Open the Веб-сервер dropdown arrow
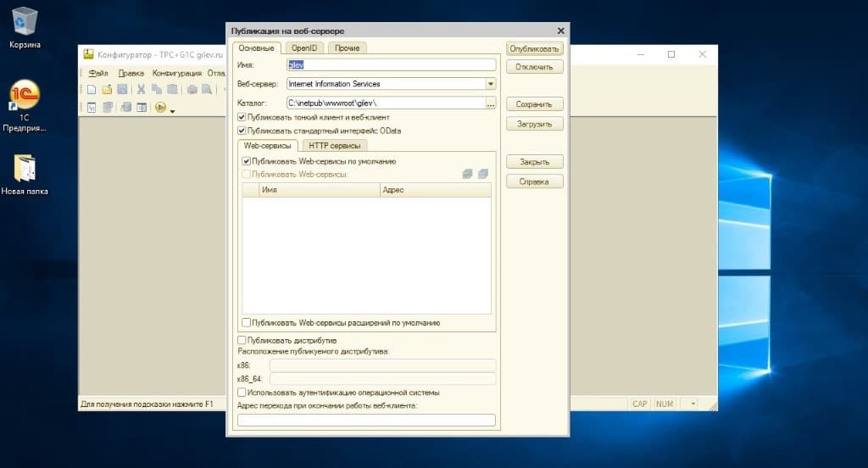868x468 pixels. click(x=491, y=84)
